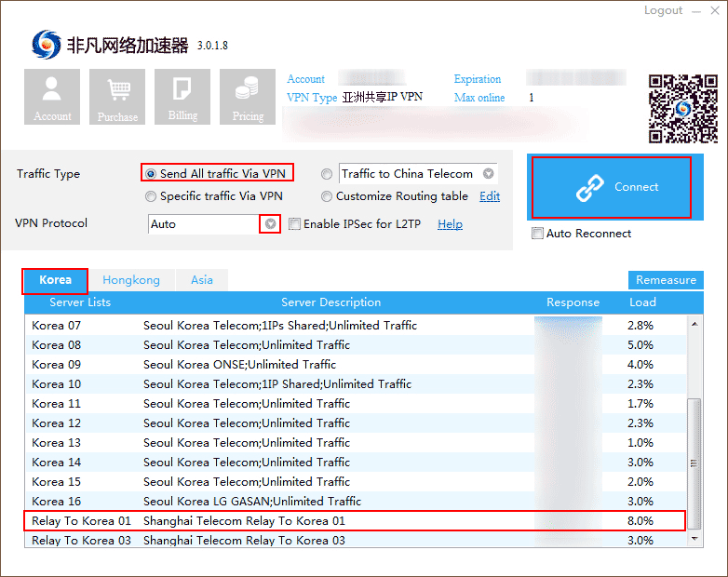Select the Korea 14 server row

coord(356,462)
